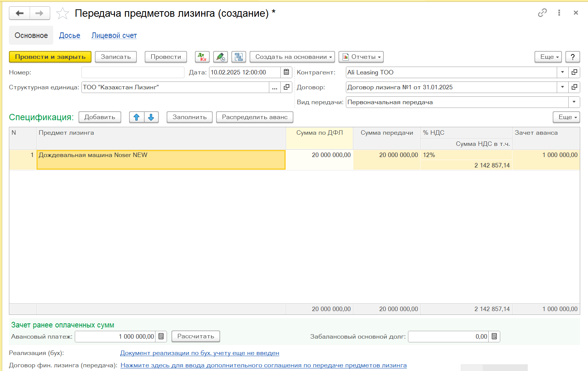Click the Предмет лизинга column header
This screenshot has width=588, height=371.
pos(161,138)
